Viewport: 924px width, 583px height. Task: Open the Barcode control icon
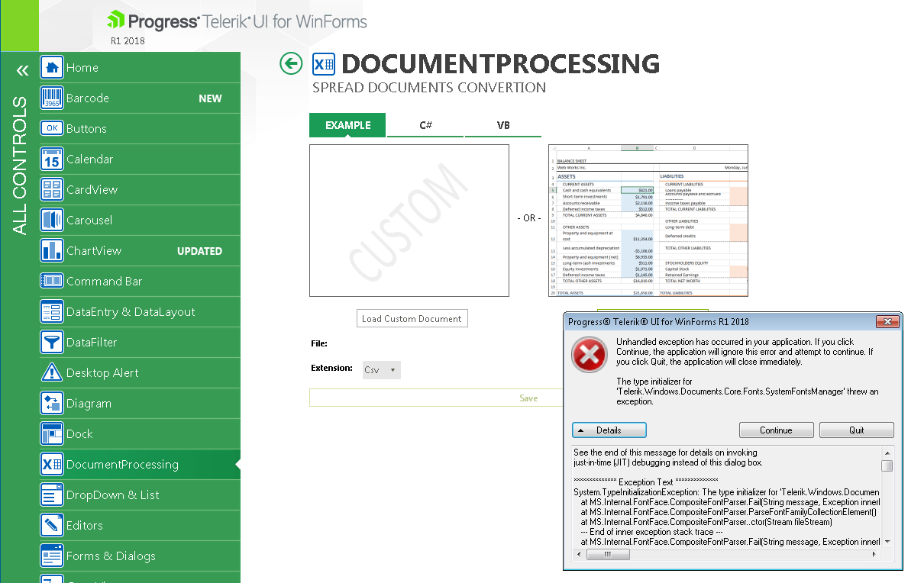(52, 98)
